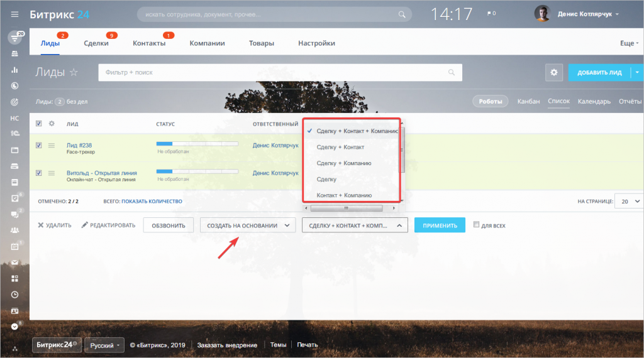Switch to Контакты tab
Image resolution: width=644 pixels, height=358 pixels.
click(x=149, y=43)
